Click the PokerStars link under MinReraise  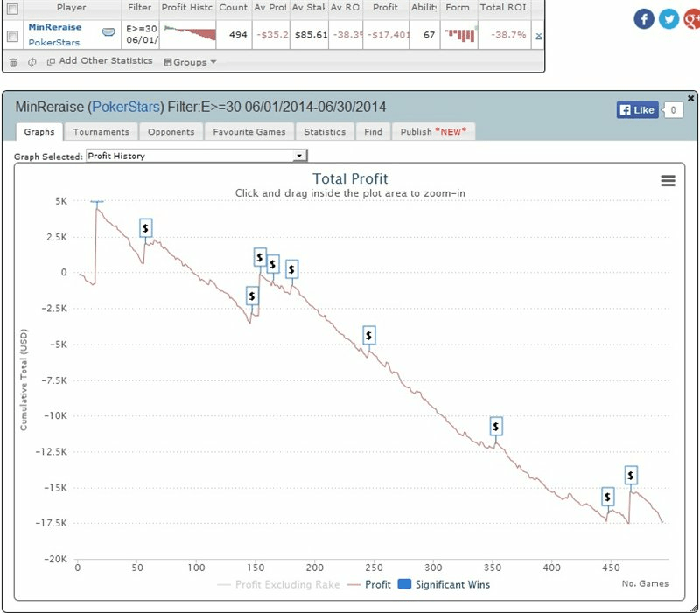54,42
